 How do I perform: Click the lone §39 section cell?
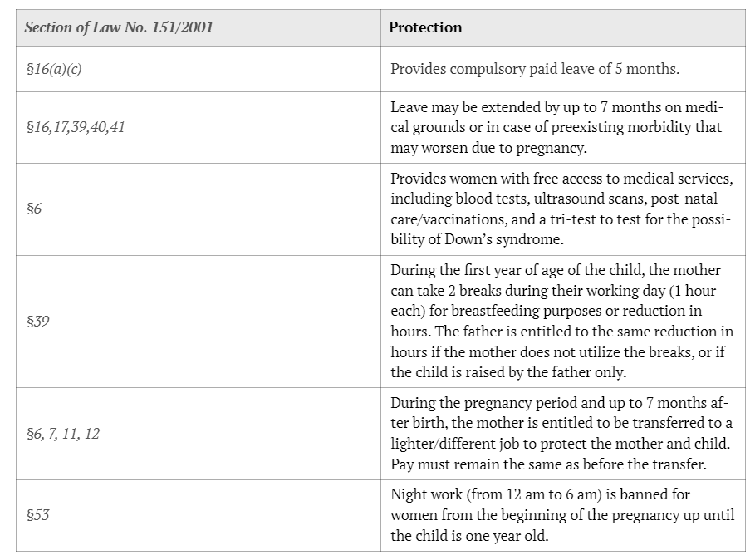click(37, 321)
